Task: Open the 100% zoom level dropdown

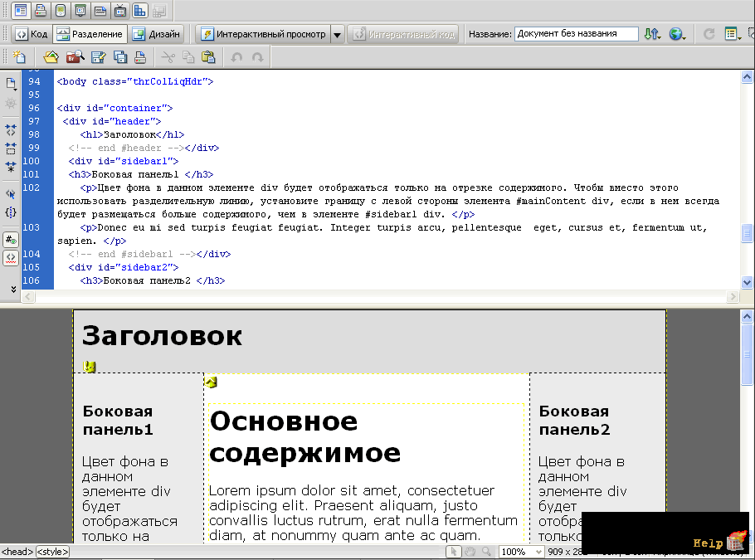Action: click(522, 552)
